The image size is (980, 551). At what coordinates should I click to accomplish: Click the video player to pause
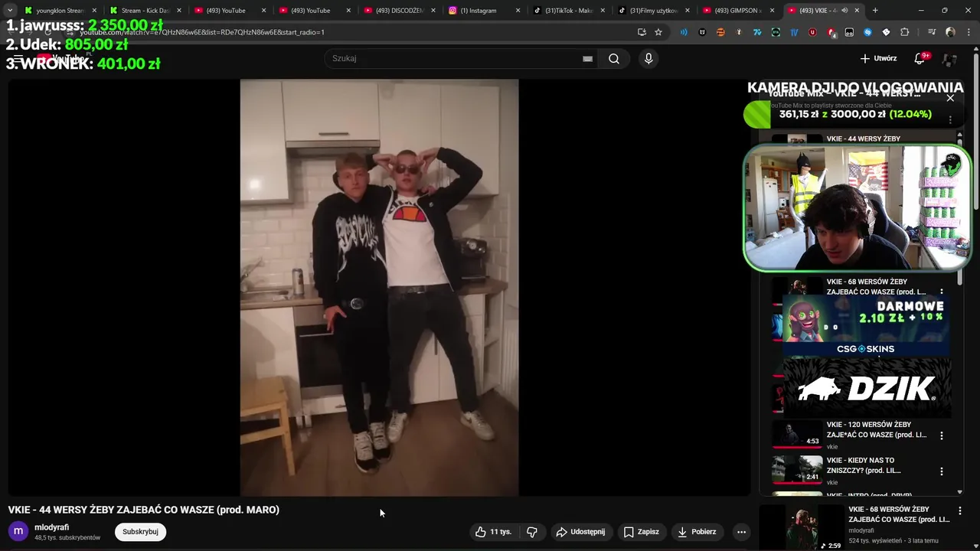[x=379, y=288]
